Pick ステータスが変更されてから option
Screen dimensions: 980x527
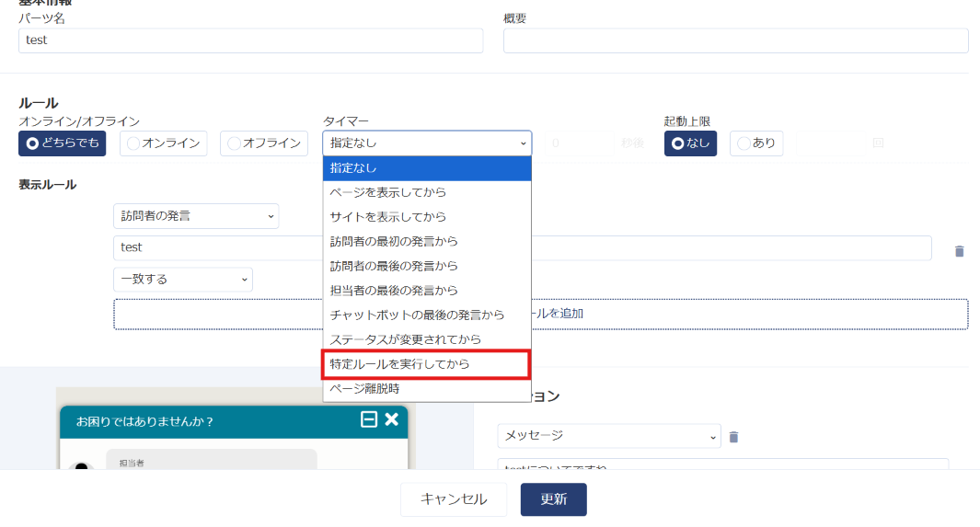click(427, 339)
